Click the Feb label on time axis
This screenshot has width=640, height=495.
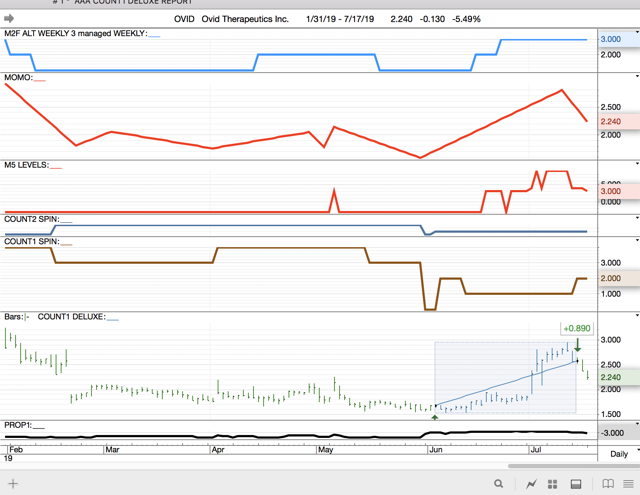(x=16, y=449)
